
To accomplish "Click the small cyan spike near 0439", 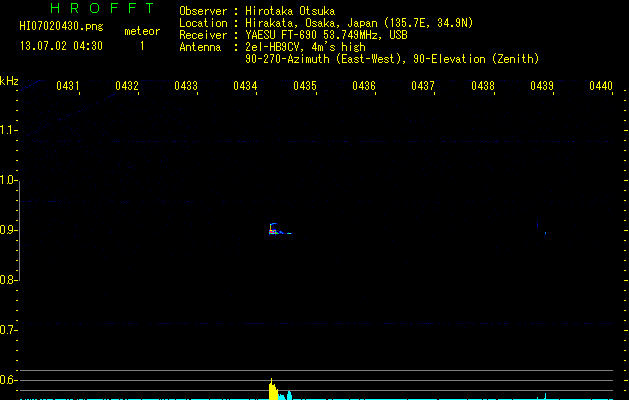I will pos(545,396).
